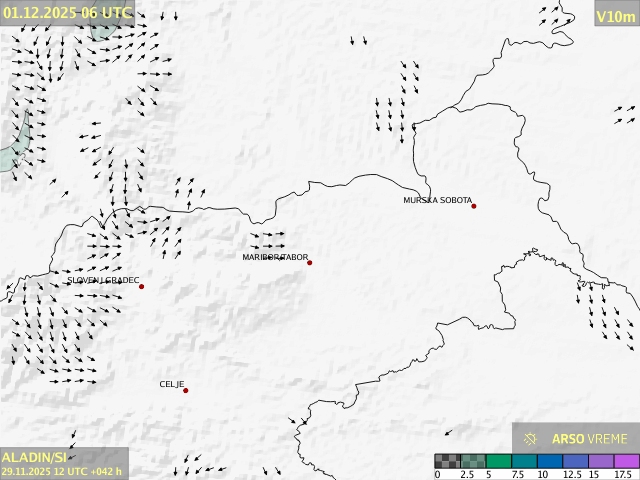Screen dimensions: 640x480
Task: Click the V10m variable label
Action: [615, 16]
